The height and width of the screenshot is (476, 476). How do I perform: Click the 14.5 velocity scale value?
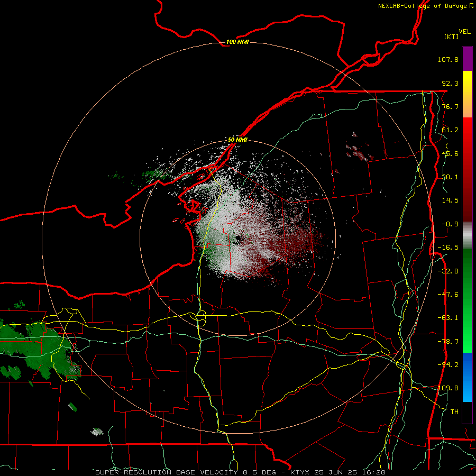(450, 200)
